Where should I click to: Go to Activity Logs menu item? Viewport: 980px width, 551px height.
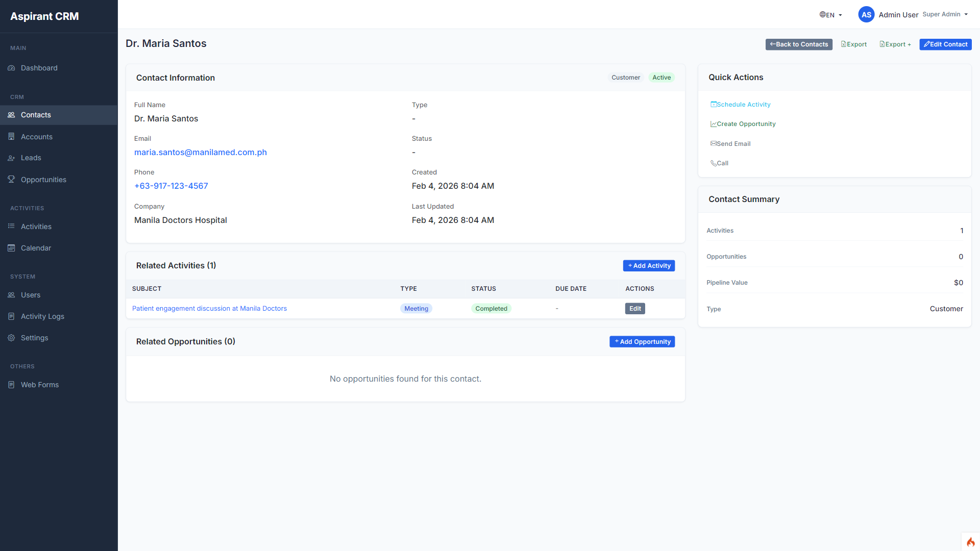click(x=42, y=316)
